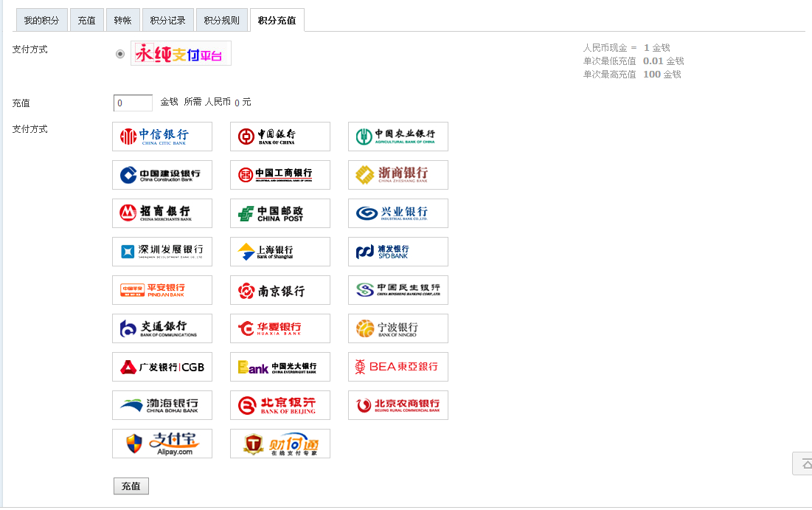Choose 财付通 Tenpay payment
This screenshot has height=510, width=812.
point(280,444)
